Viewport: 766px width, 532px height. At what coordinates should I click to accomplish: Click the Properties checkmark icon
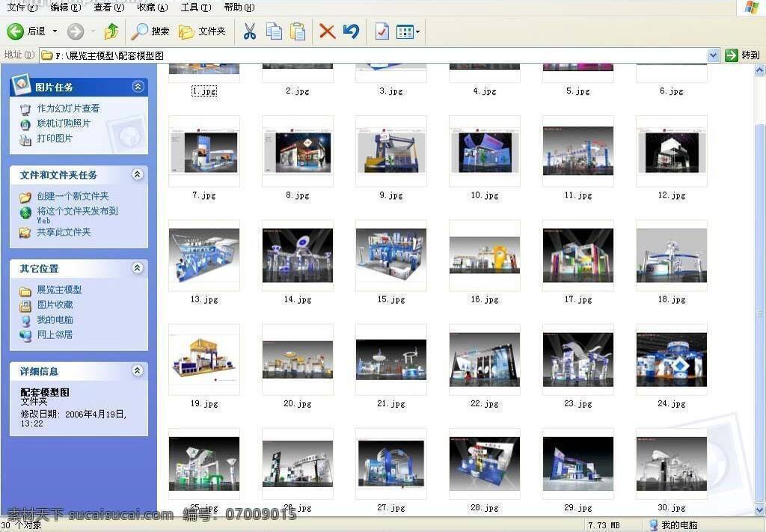382,31
